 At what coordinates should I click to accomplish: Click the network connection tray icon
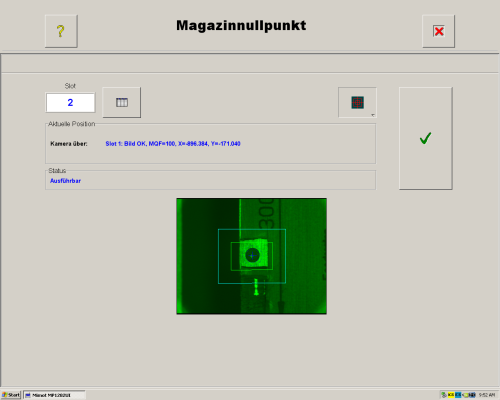(444, 395)
